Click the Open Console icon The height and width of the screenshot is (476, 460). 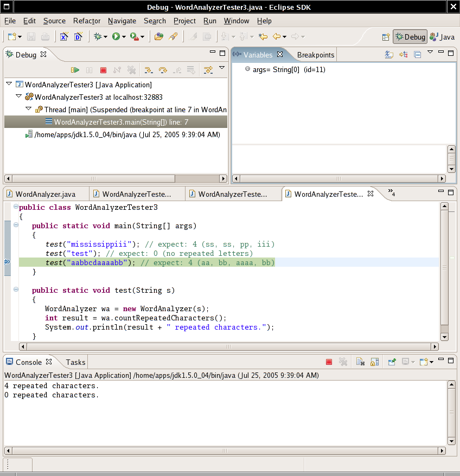tap(424, 362)
